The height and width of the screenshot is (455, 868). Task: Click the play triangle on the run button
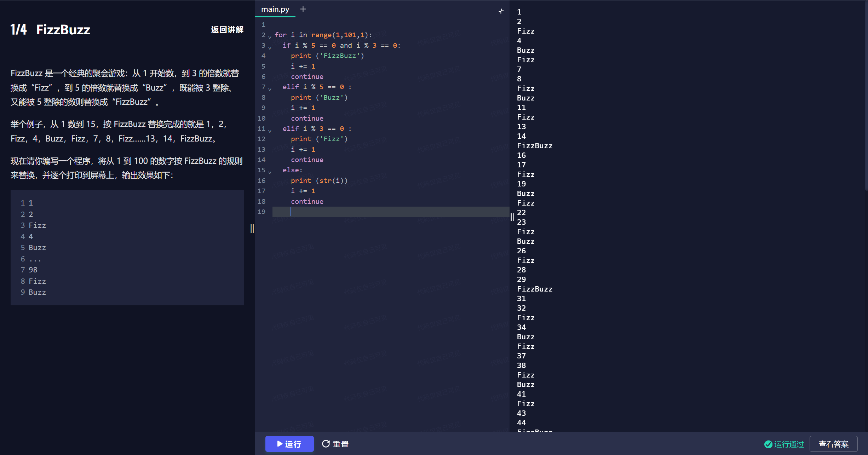[280, 444]
